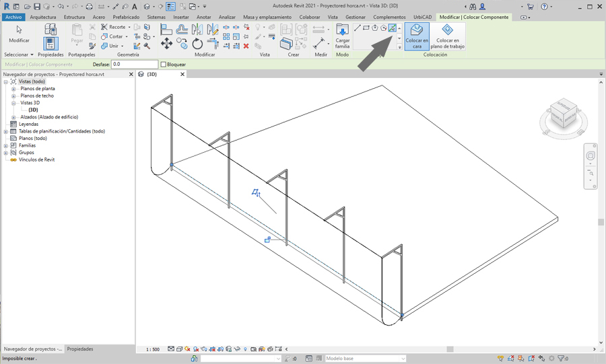This screenshot has height=364, width=606.
Task: Select the Colocar en cara option
Action: (417, 36)
